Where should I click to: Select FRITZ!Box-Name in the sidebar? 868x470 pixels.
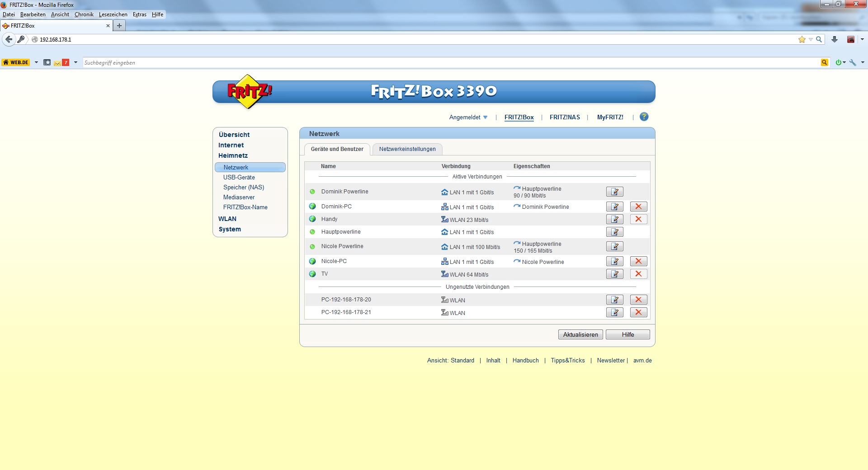(245, 207)
